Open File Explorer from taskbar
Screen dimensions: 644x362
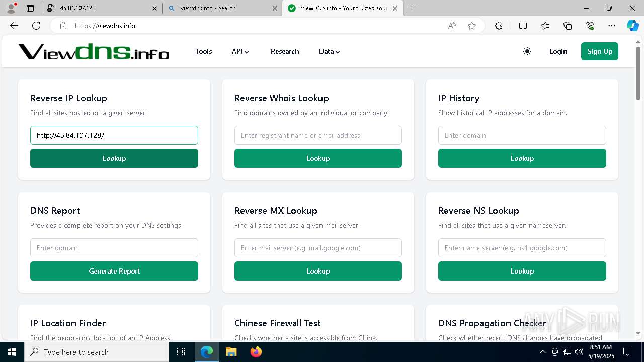coord(231,352)
